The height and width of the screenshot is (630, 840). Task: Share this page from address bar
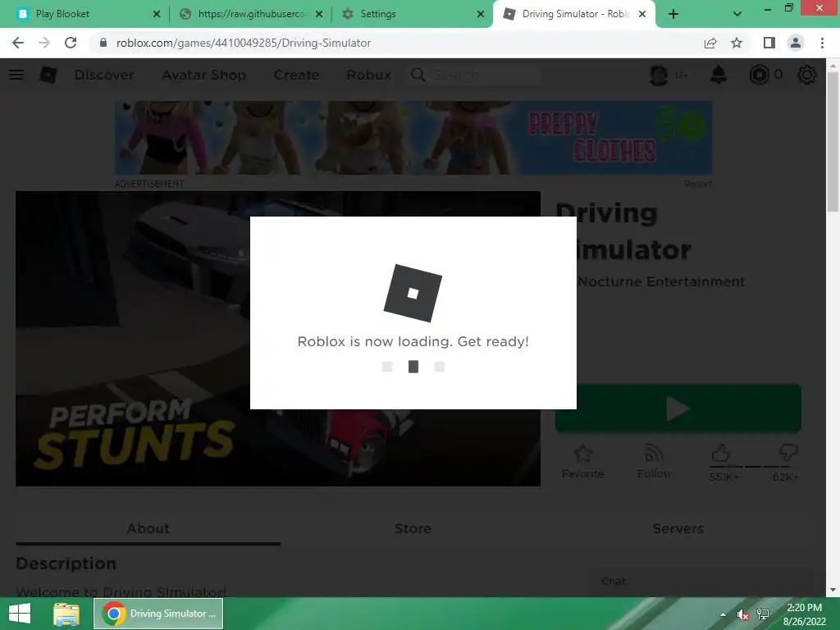[x=710, y=43]
